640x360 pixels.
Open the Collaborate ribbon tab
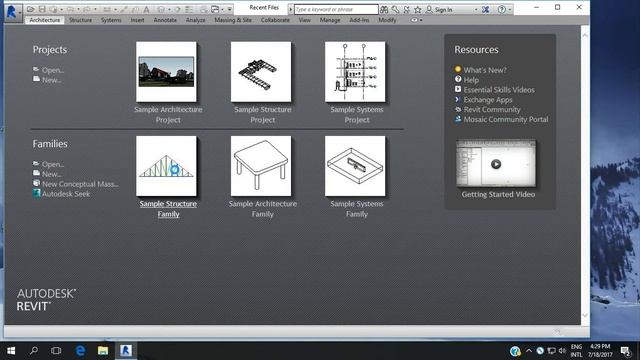pyautogui.click(x=275, y=20)
